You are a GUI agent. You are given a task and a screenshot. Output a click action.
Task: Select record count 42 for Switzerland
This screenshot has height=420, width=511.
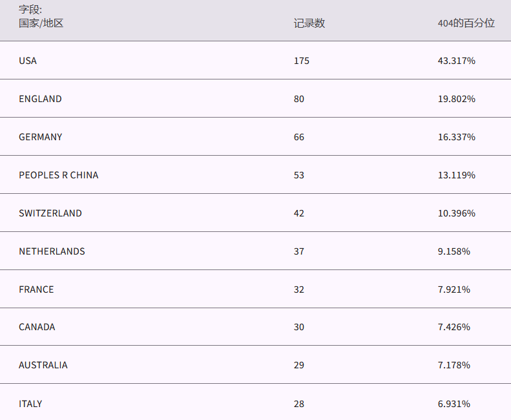click(298, 213)
